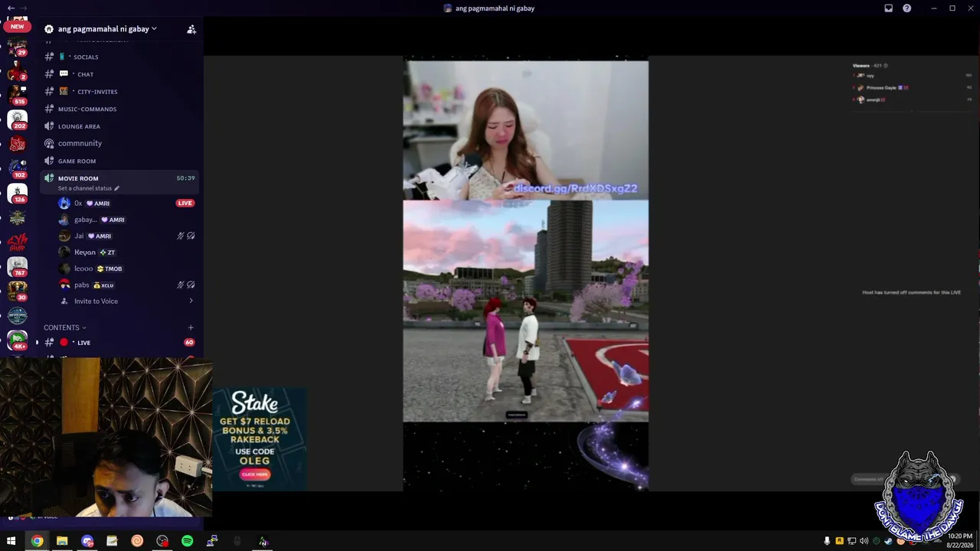Screen dimensions: 980x551
Task: Open the server icon with 202 badge
Action: (x=17, y=119)
